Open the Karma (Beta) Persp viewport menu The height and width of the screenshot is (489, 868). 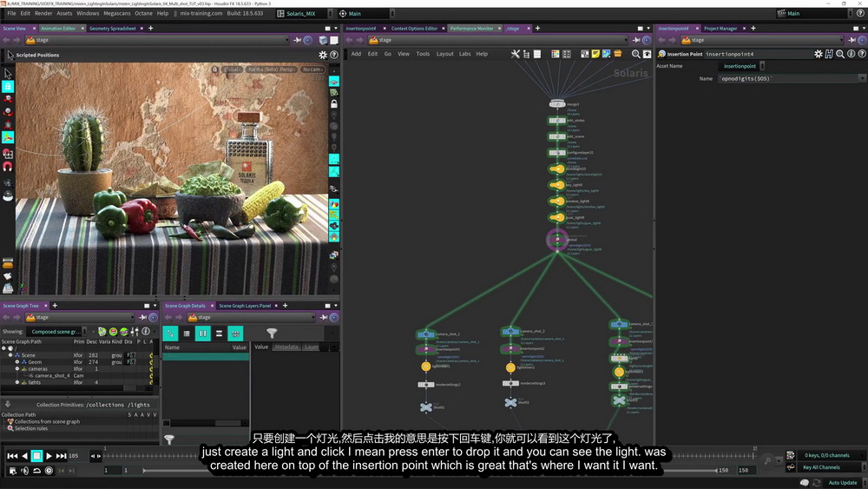pos(271,69)
